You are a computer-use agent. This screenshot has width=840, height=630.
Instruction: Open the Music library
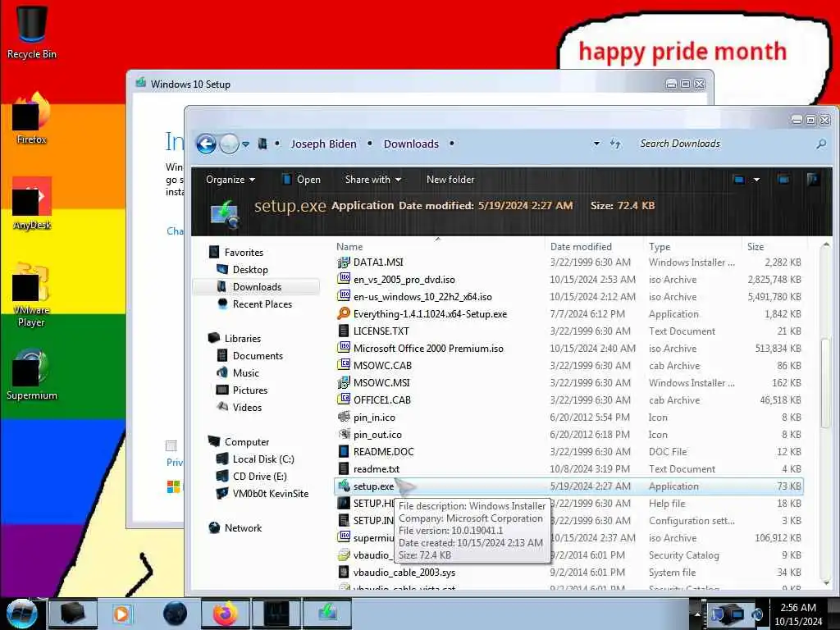[x=245, y=373]
